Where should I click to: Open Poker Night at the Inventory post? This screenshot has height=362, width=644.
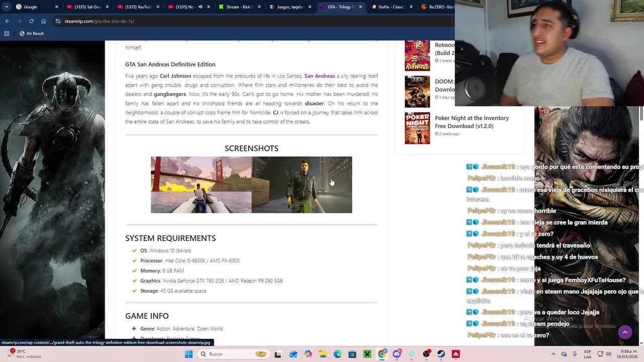tap(471, 122)
